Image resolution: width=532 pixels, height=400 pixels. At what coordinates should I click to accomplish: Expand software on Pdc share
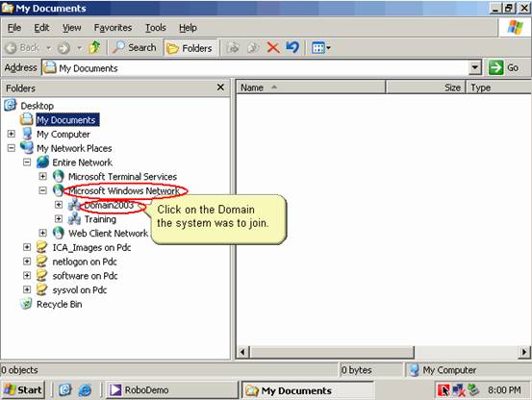tap(27, 276)
